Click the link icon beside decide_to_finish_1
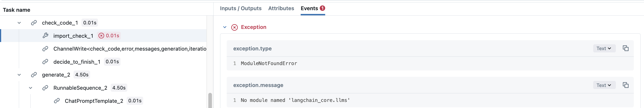 (x=45, y=62)
